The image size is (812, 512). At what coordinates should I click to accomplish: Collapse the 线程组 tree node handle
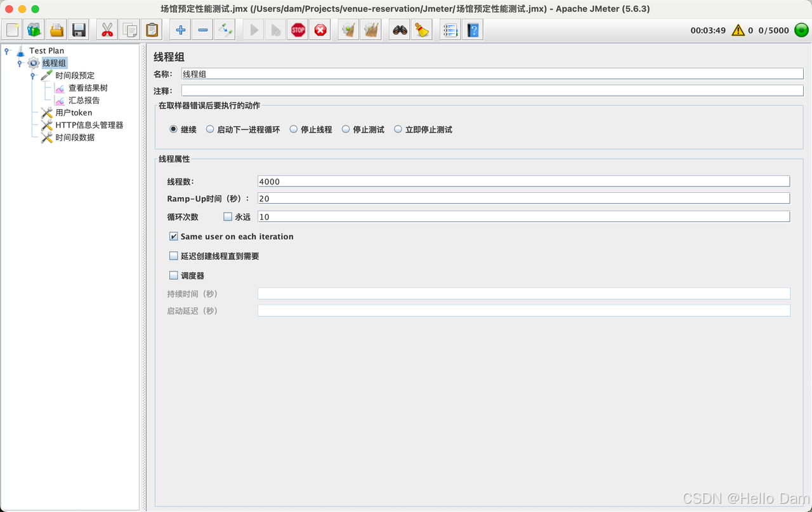(20, 63)
